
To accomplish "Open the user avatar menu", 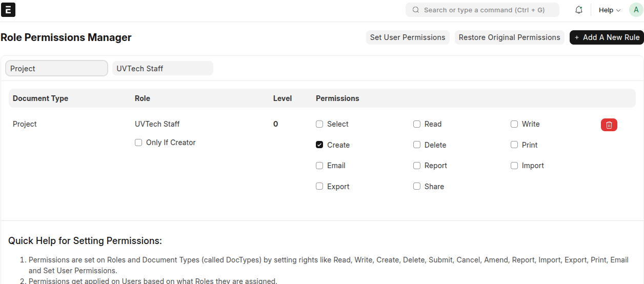I will [636, 10].
